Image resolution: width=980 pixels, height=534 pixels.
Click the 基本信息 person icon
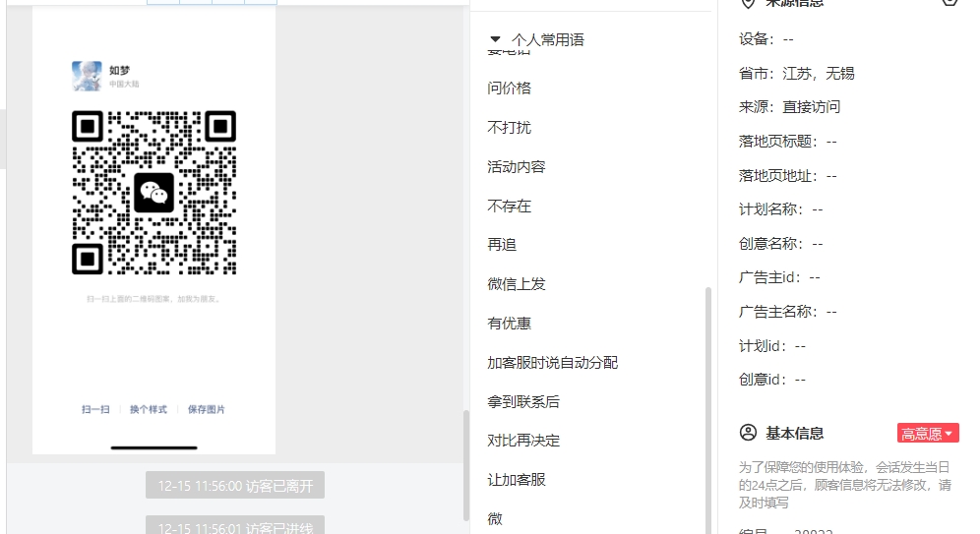tap(748, 432)
